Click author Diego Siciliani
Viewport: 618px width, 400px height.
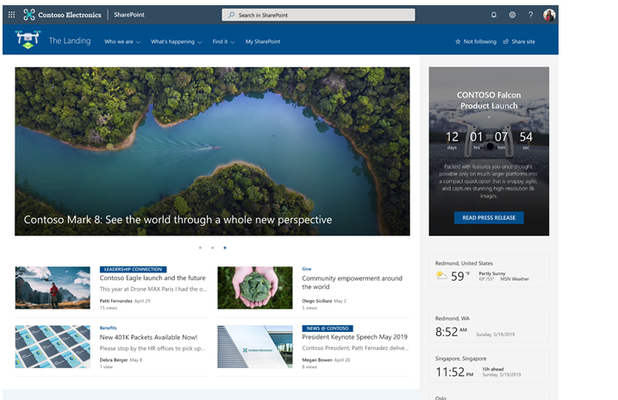(x=317, y=301)
